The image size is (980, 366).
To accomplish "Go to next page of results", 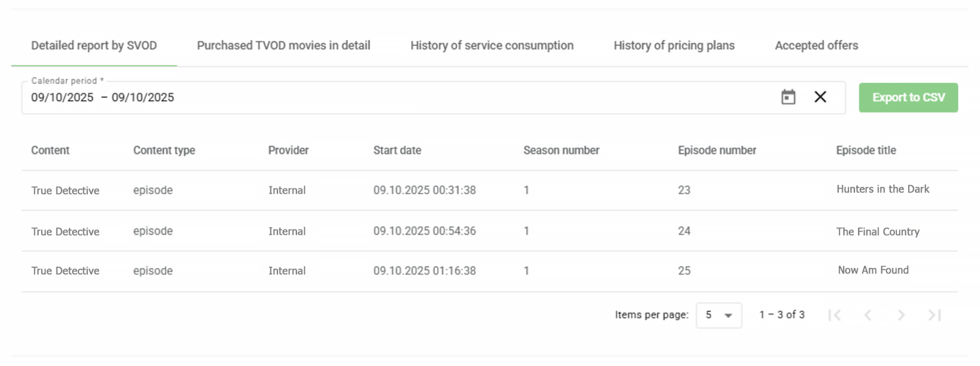I will [901, 315].
